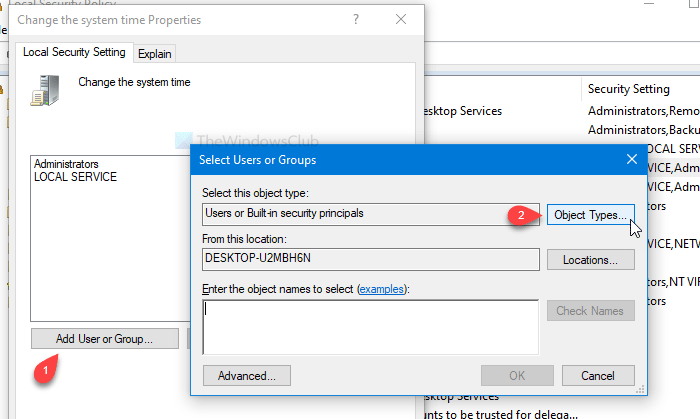Viewport: 700px width, 419px height.
Task: Close the Select Users or Groups dialog
Action: 632,159
